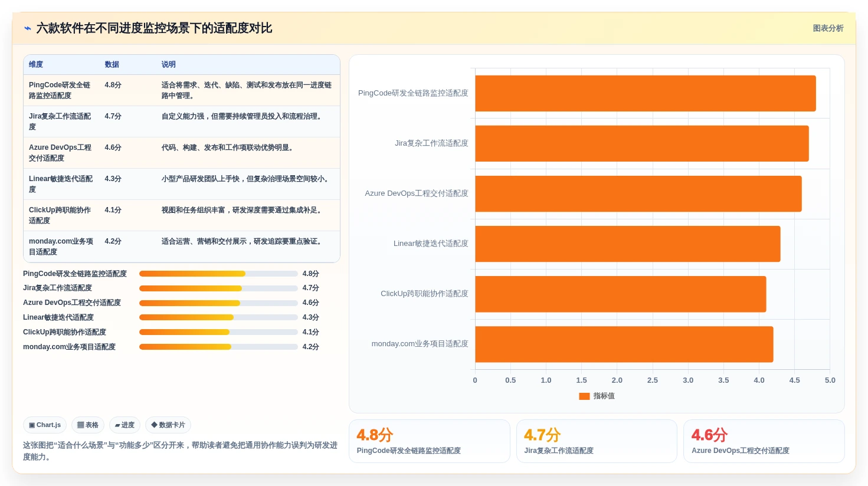Click the Jira 4.7分 progress bar
The width and height of the screenshot is (868, 486).
[x=218, y=288]
